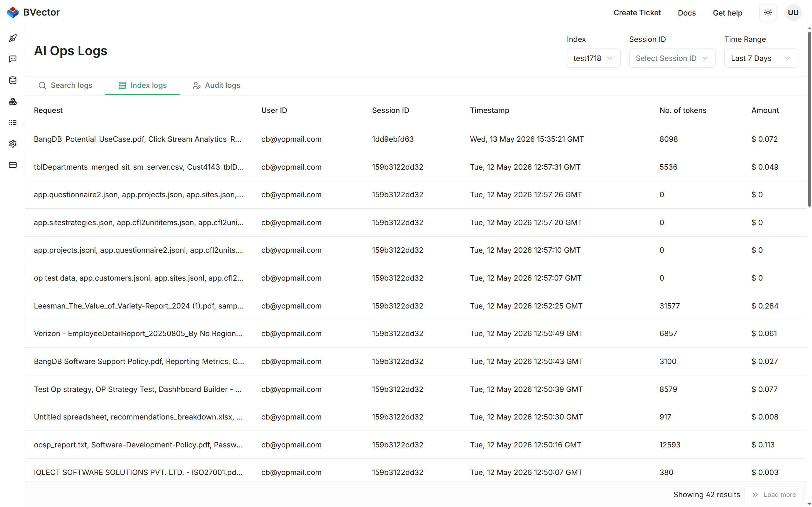
Task: Click the Showing 42 results text
Action: [707, 495]
